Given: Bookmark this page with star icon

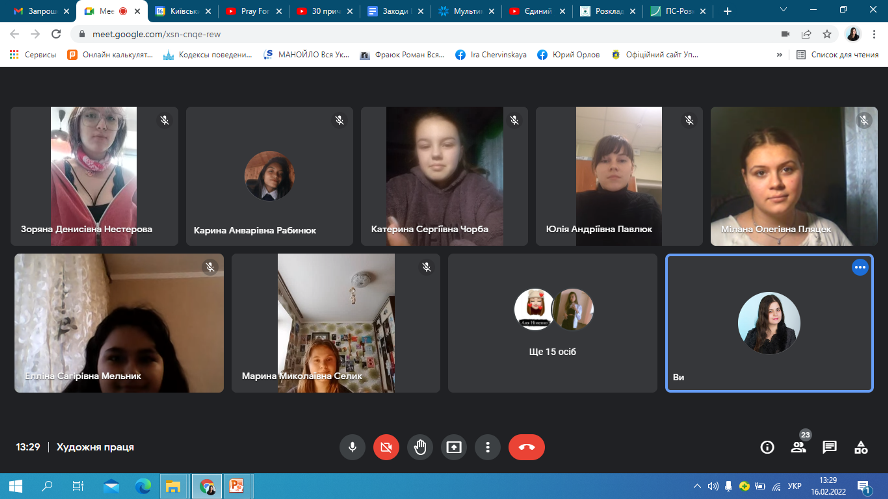Looking at the screenshot, I should coord(827,34).
